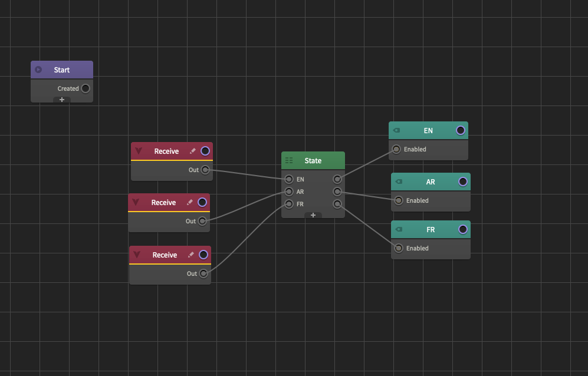Click the eye icon on the EN node header
Viewport: 588px width, 376px height.
396,130
